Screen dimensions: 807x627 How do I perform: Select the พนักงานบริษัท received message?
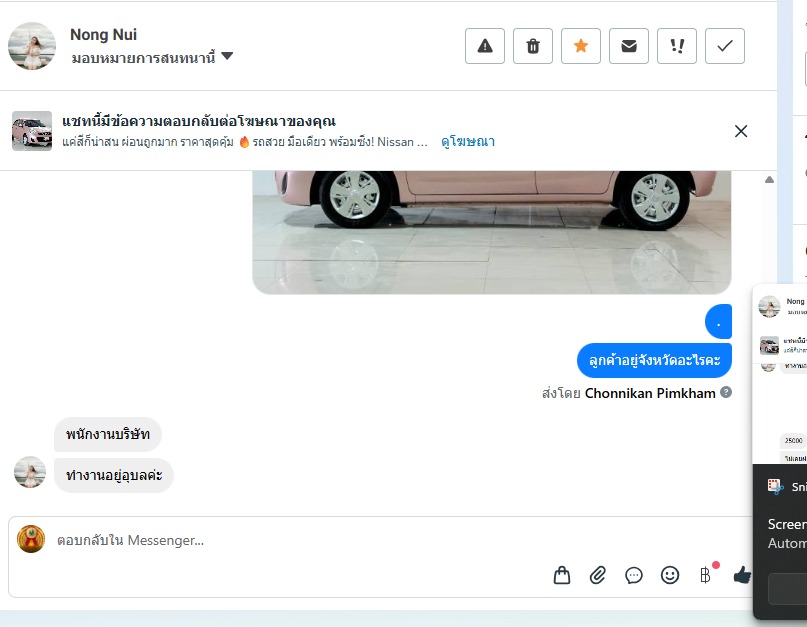pyautogui.click(x=108, y=434)
